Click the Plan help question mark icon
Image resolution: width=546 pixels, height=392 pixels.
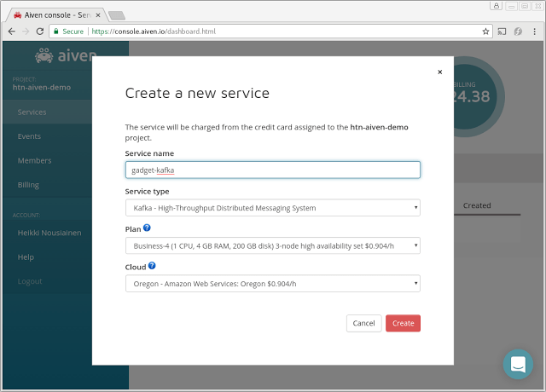tap(147, 228)
